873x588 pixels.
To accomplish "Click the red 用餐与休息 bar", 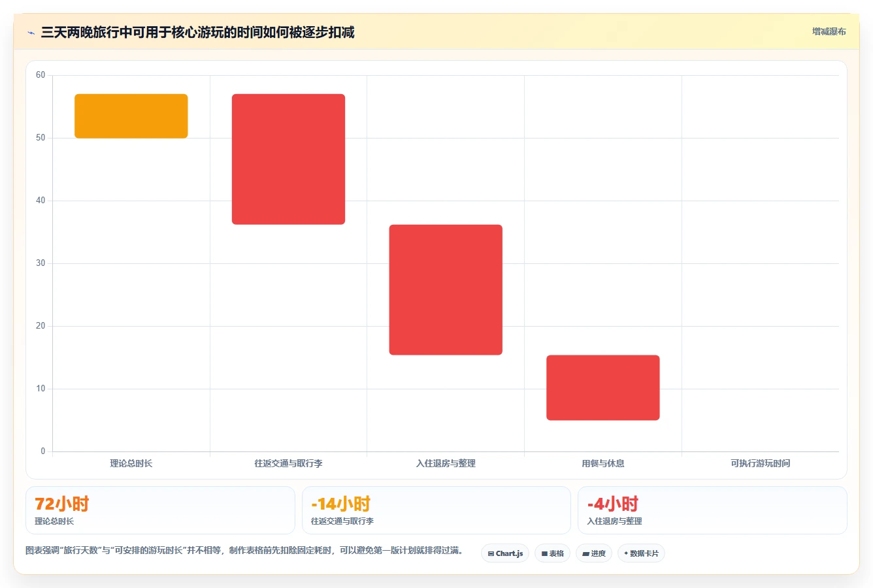I will click(603, 387).
